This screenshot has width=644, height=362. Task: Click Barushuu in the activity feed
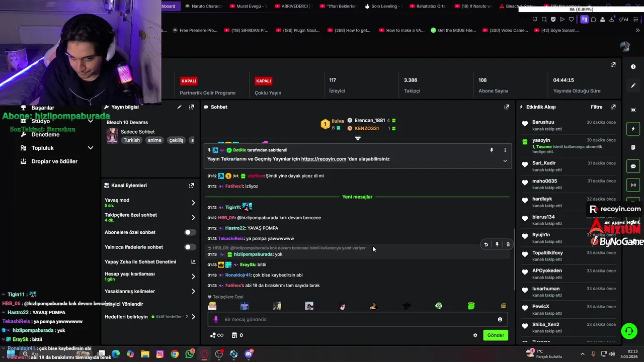pos(543,122)
